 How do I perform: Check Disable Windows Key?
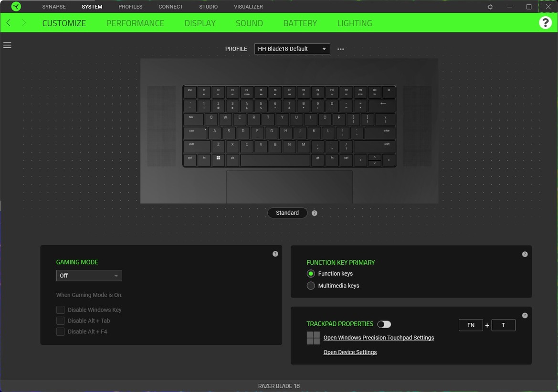point(61,310)
